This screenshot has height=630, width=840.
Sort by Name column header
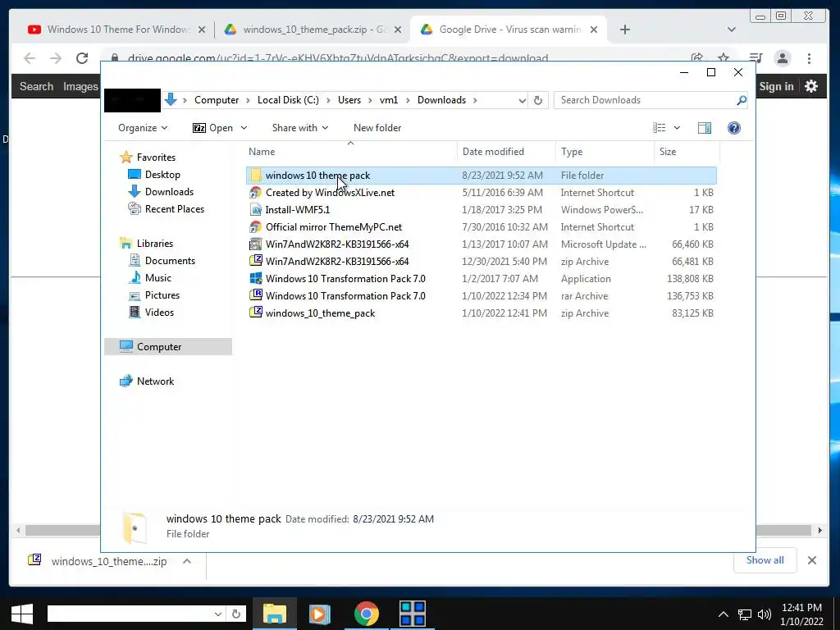click(x=262, y=152)
